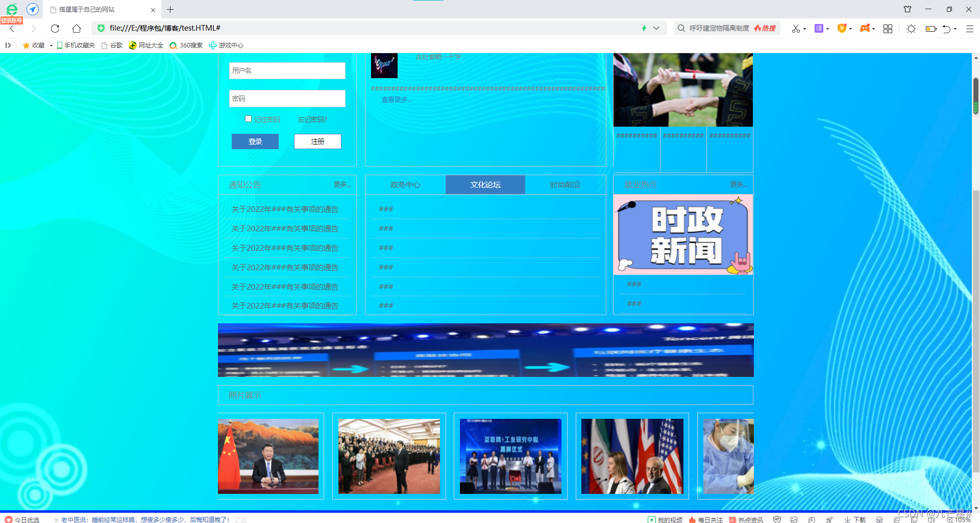Open the 时政新闻 banner image
The image size is (980, 523).
(x=683, y=234)
